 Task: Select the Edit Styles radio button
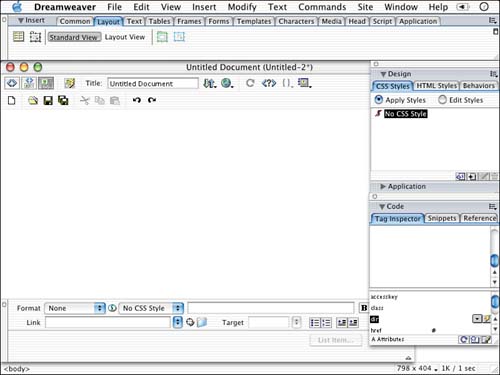(x=442, y=99)
